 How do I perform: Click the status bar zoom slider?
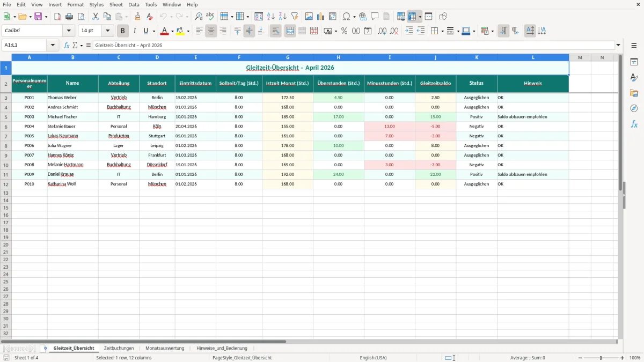point(601,358)
